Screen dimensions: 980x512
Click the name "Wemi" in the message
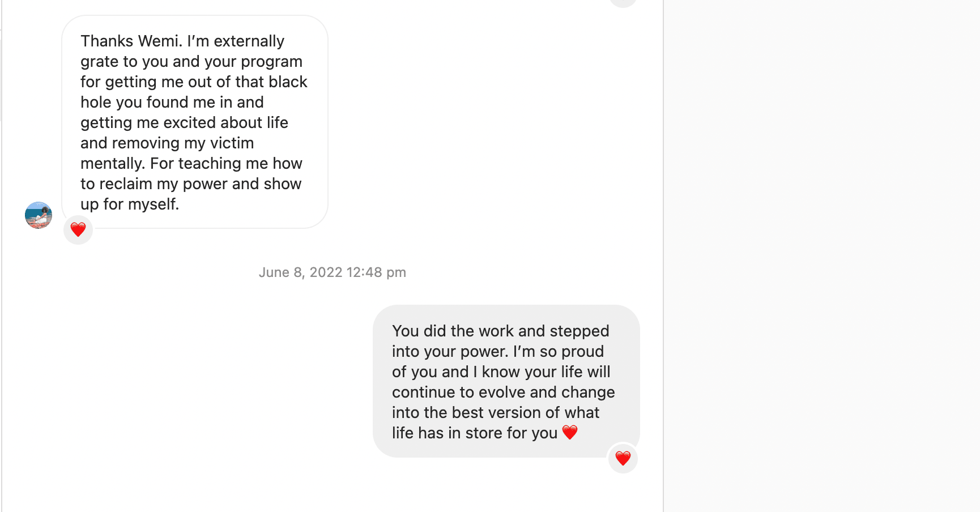(x=160, y=41)
